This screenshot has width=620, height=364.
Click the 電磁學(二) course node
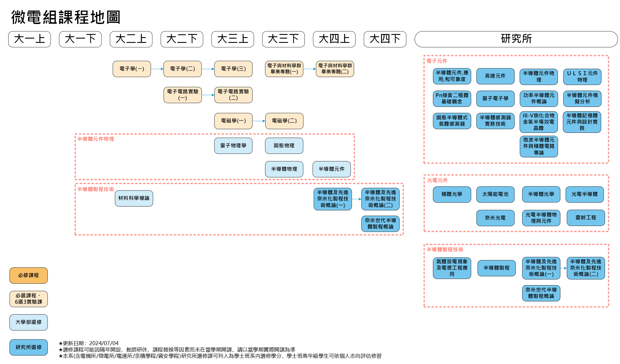coord(284,121)
